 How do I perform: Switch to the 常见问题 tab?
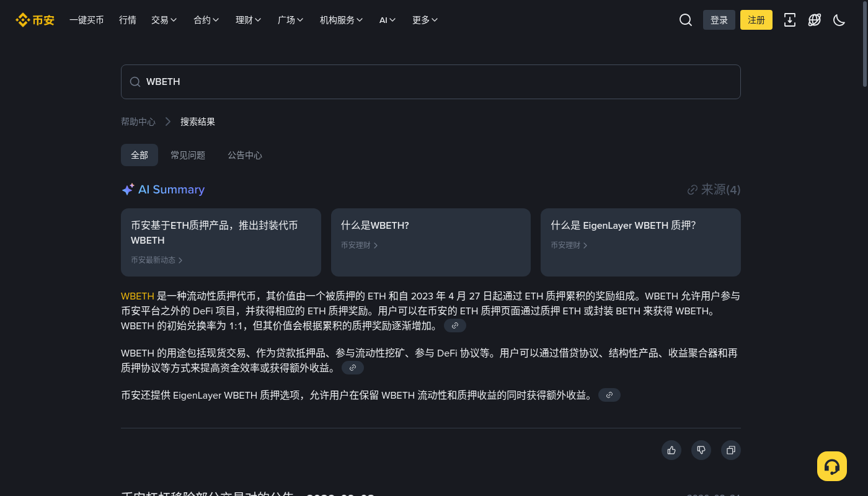click(x=188, y=155)
